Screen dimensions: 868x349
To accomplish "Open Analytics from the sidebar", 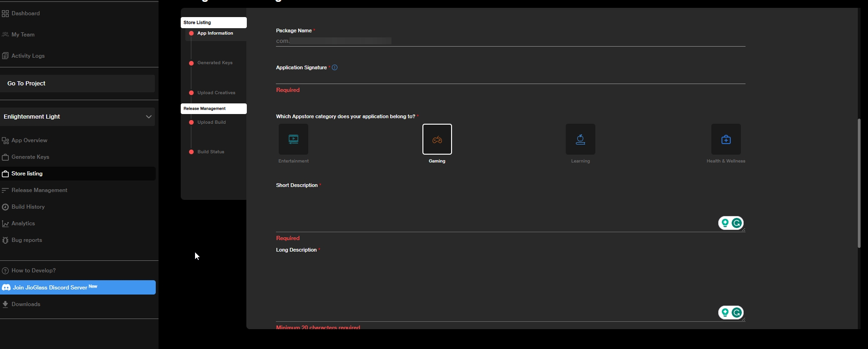I will click(x=23, y=223).
